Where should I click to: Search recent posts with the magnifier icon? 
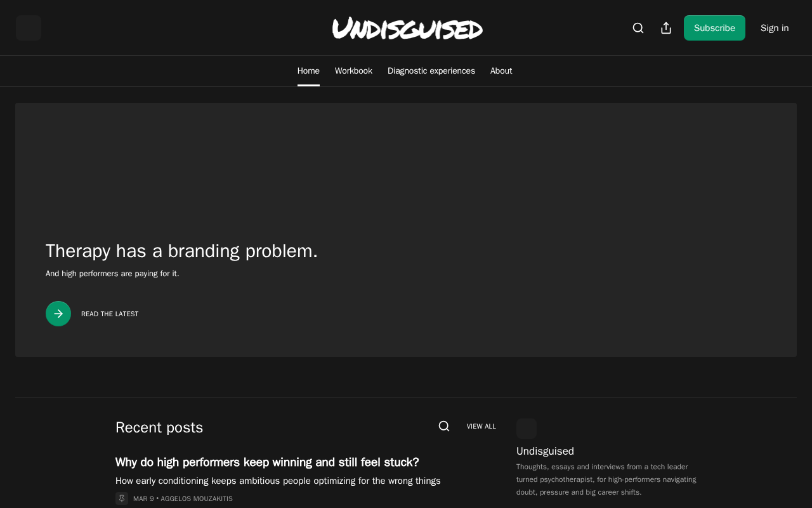(444, 426)
